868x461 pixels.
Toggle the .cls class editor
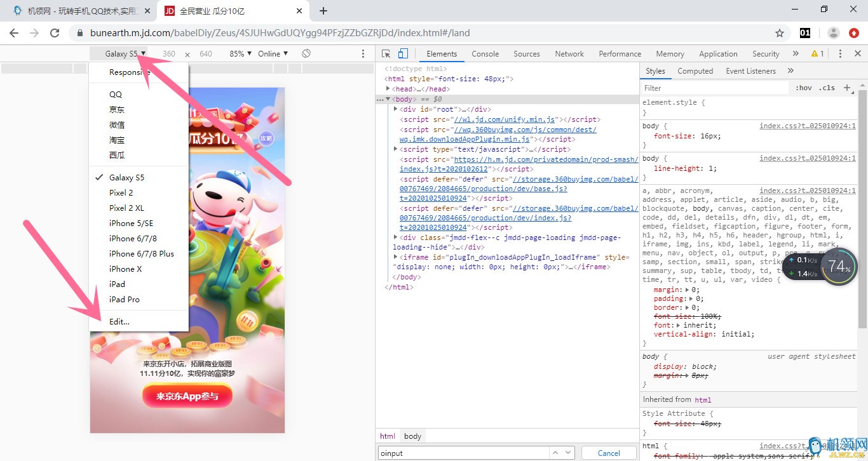827,88
